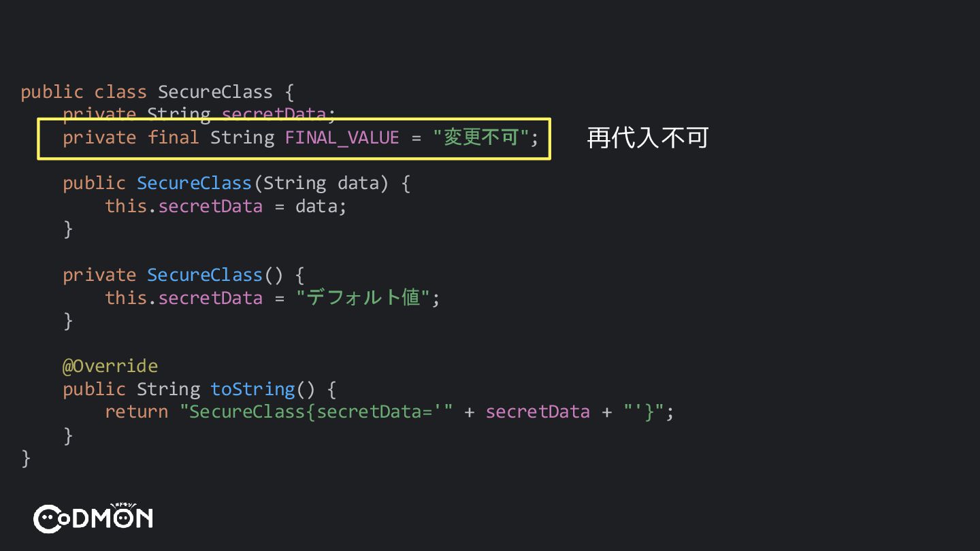The height and width of the screenshot is (551, 980).
Task: Click the "デフォルト値" string literal
Action: pyautogui.click(x=363, y=298)
